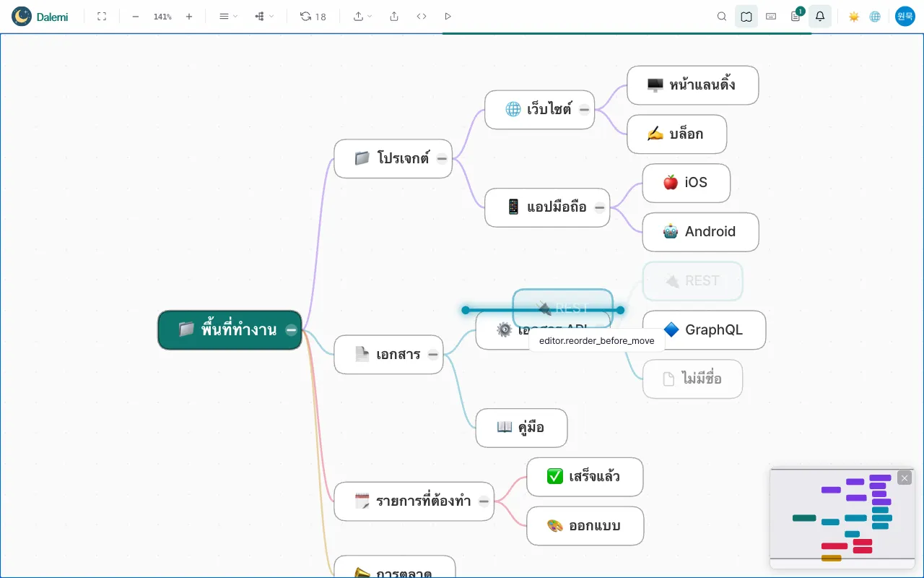Open the user avatar menu
Screen dimensions: 924x578
pos(905,16)
